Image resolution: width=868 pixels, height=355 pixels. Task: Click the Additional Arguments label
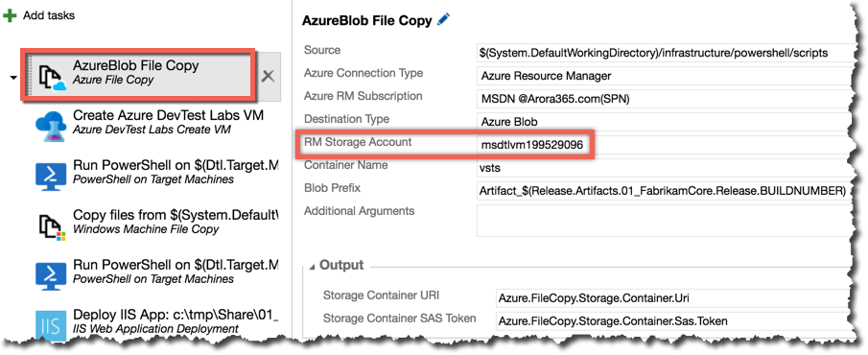(x=360, y=211)
